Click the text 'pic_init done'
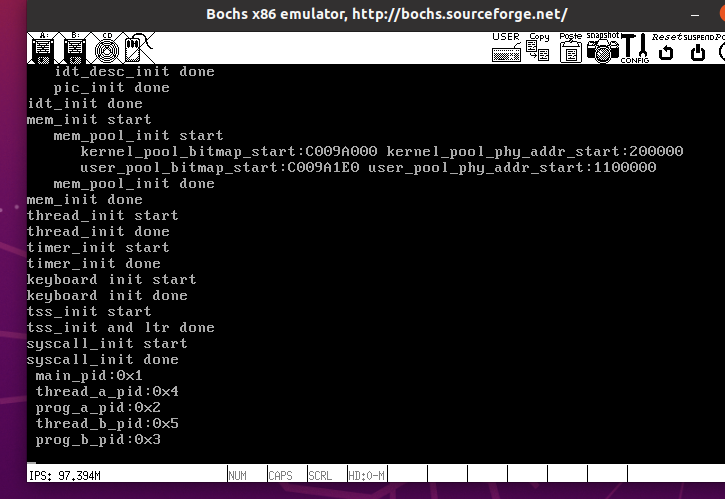 pos(111,88)
